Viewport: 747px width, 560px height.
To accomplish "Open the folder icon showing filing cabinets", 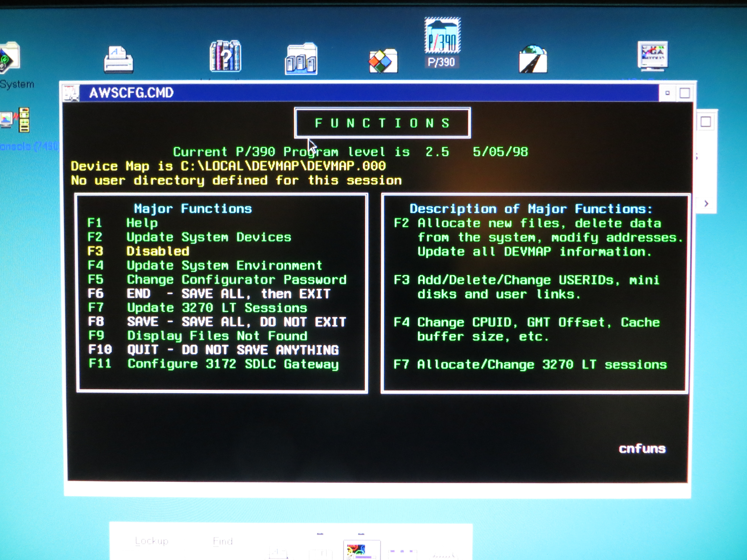I will 301,58.
